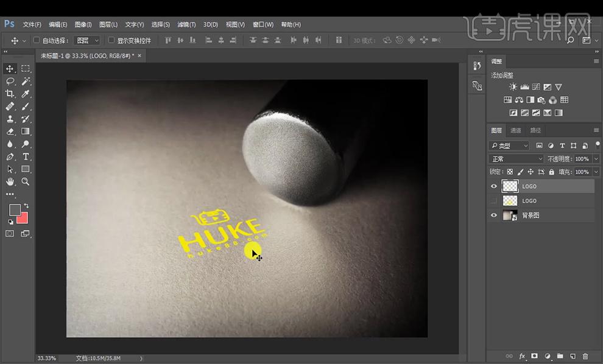Toggle pixel layer filter
The width and height of the screenshot is (603, 364).
pos(539,145)
